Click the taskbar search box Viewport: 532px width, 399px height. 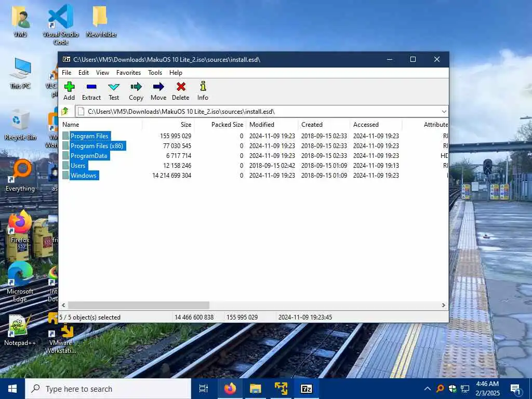click(108, 389)
